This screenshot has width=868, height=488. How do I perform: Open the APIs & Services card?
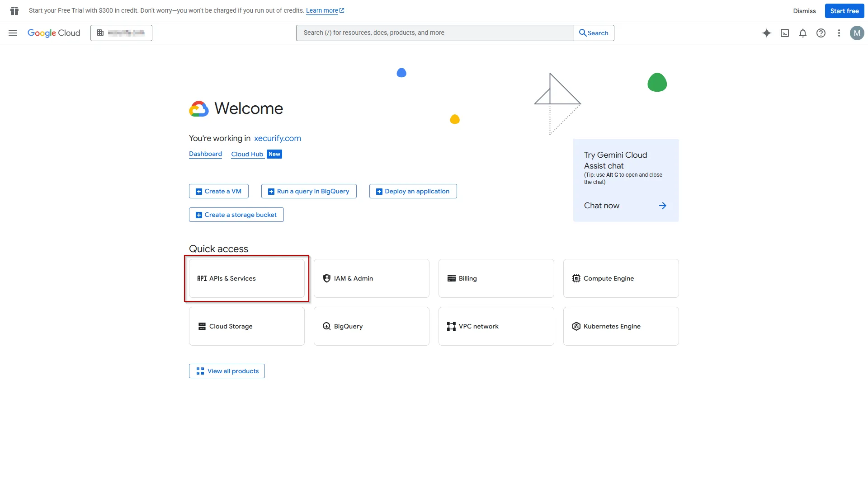(x=247, y=278)
